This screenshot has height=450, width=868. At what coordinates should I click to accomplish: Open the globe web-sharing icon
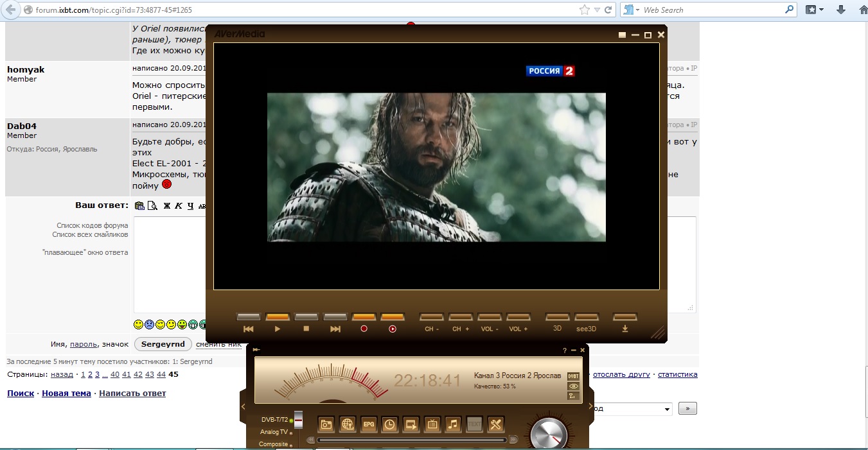(348, 424)
